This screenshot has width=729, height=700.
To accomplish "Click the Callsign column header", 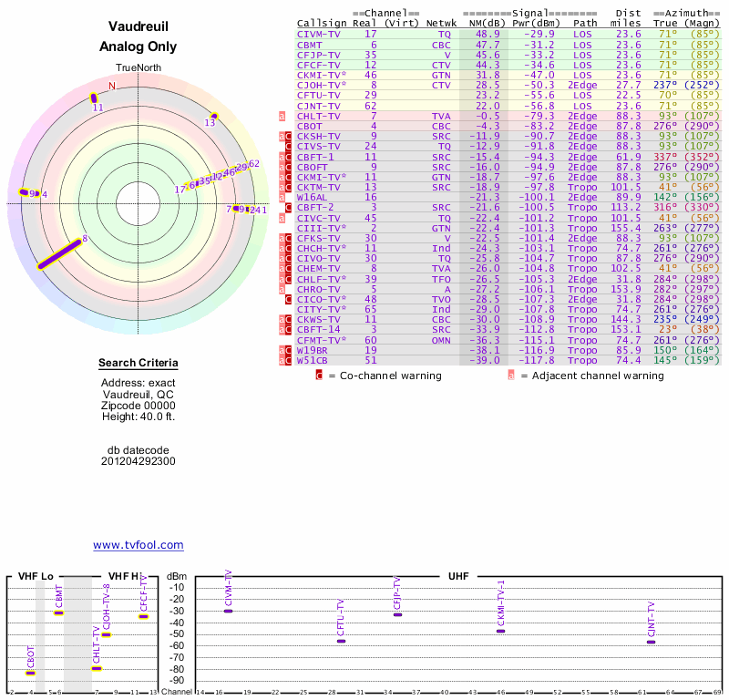I will coord(322,23).
